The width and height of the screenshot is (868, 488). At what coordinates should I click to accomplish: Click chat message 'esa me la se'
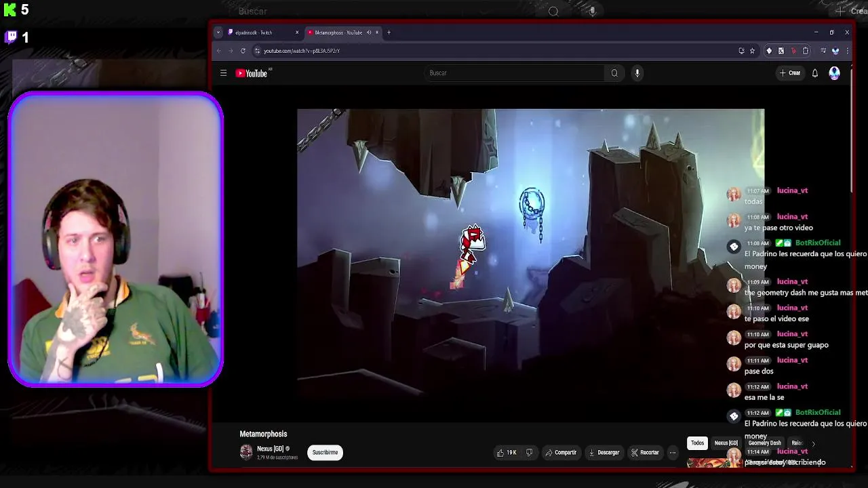[x=764, y=398]
